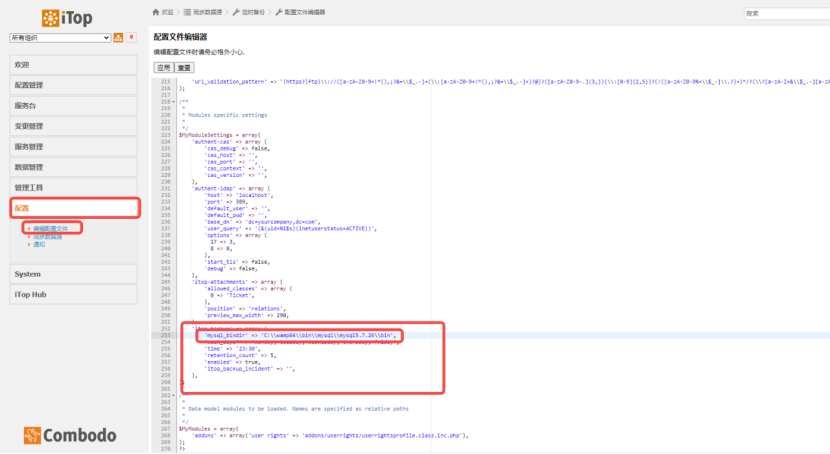Click the Combodo logo
The image size is (830, 454).
click(x=70, y=435)
